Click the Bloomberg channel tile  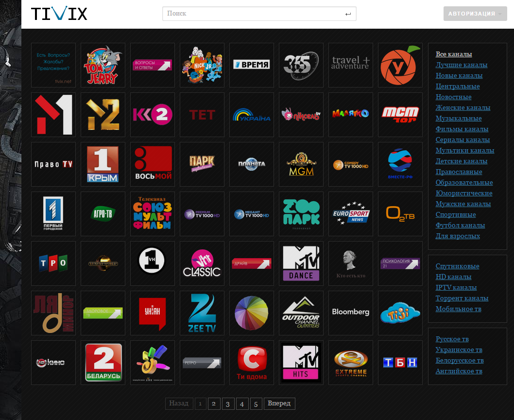tap(350, 313)
